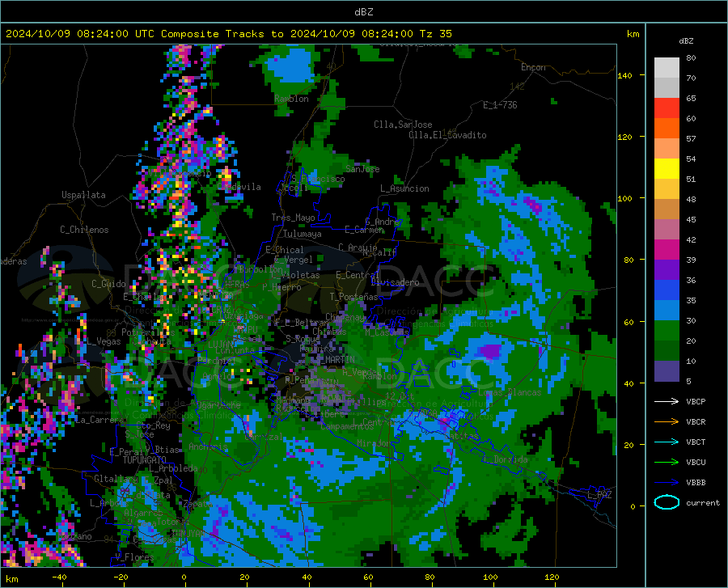Image resolution: width=728 pixels, height=588 pixels.
Task: Click the Clla.El_Cavadito label on the map
Action: click(x=447, y=135)
